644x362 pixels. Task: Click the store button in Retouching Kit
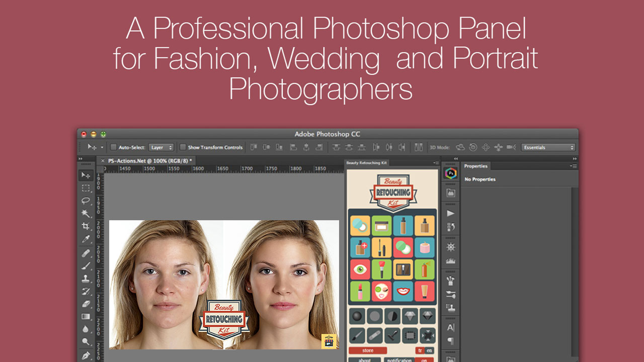368,350
